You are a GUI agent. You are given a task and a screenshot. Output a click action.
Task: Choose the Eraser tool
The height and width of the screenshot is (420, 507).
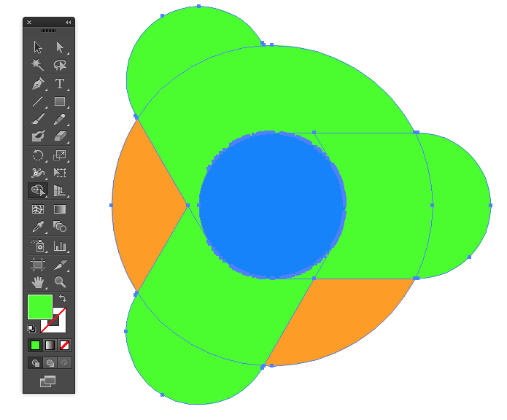point(60,136)
